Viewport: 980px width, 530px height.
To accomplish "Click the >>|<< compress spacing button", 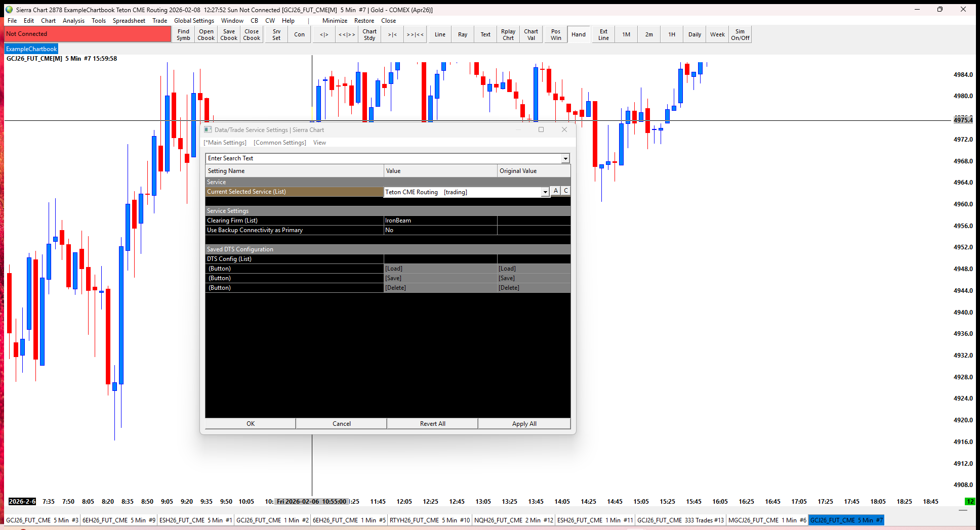I will click(x=415, y=34).
